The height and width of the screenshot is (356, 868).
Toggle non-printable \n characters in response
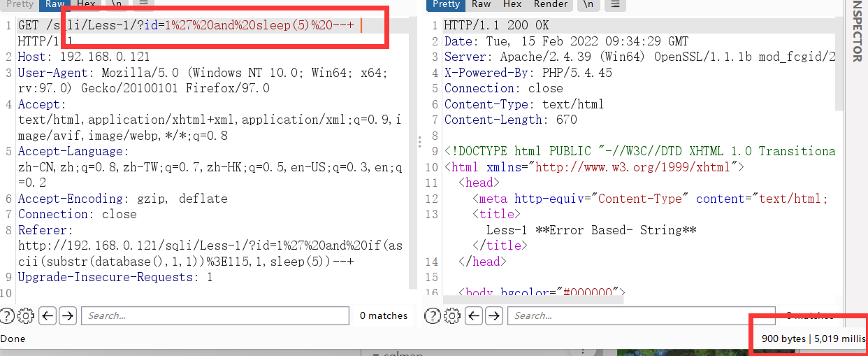[588, 5]
